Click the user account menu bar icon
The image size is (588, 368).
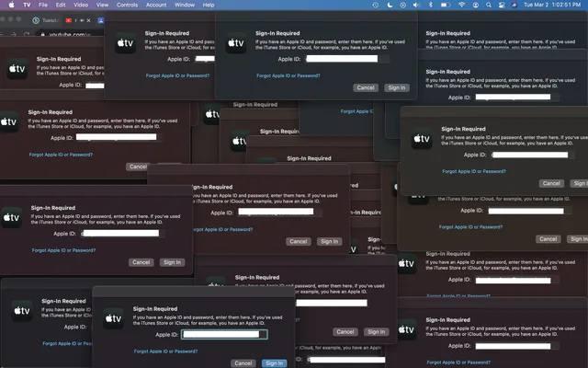(x=476, y=5)
